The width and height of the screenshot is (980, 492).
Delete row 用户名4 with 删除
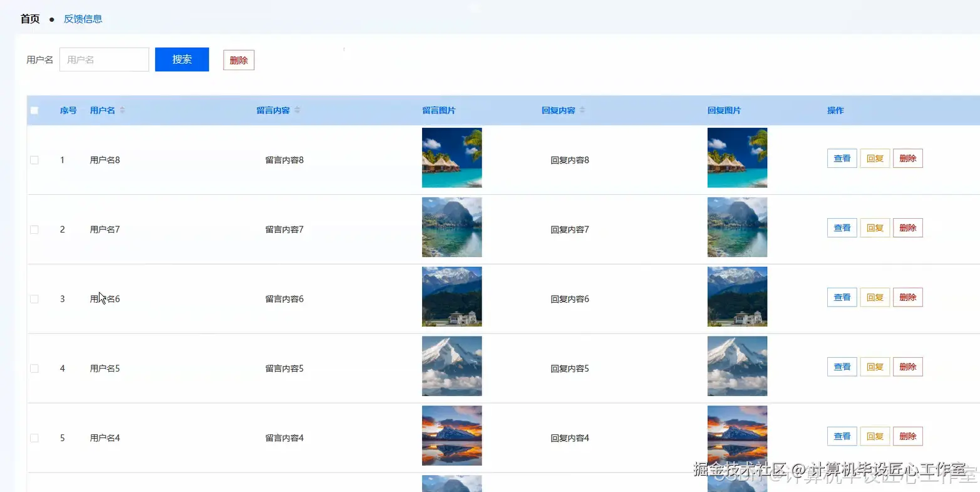[x=908, y=437]
